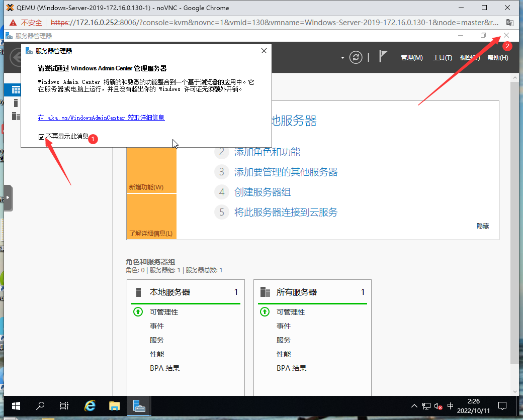
Task: Open 可管理性 in 本地服务器 tile
Action: coord(164,312)
